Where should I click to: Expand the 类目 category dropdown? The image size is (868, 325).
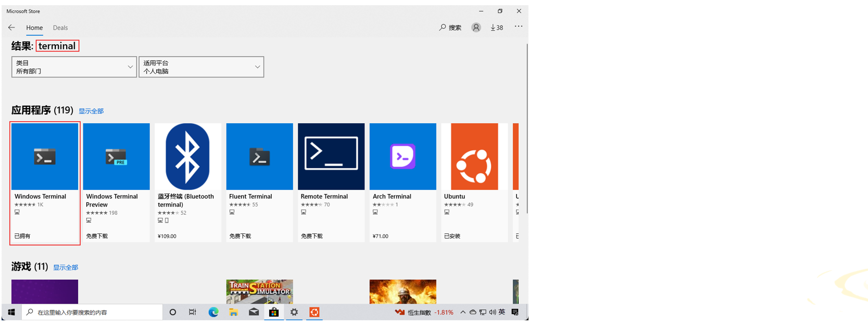click(x=74, y=67)
